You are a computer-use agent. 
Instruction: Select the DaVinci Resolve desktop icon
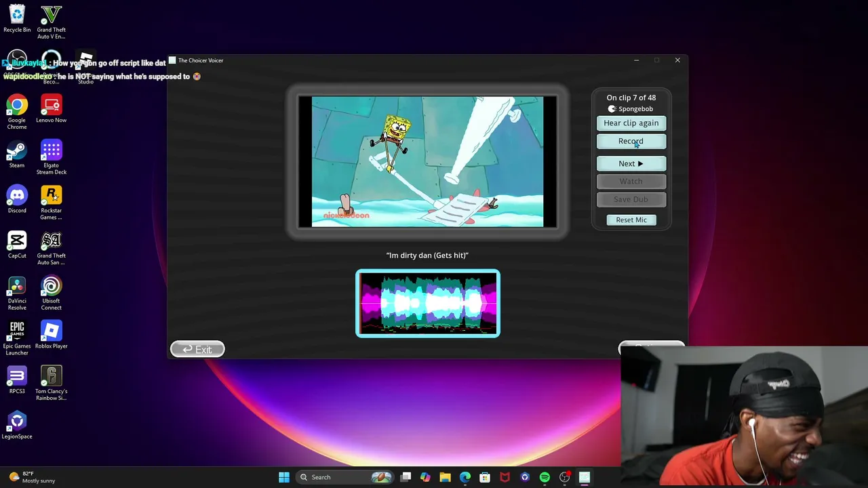pos(17,293)
